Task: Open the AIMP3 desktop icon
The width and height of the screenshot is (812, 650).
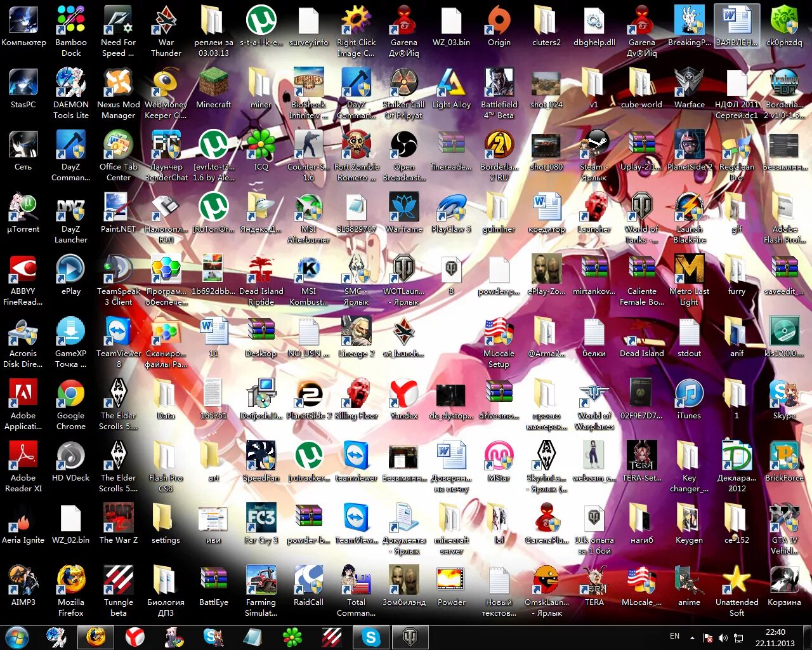Action: [23, 586]
